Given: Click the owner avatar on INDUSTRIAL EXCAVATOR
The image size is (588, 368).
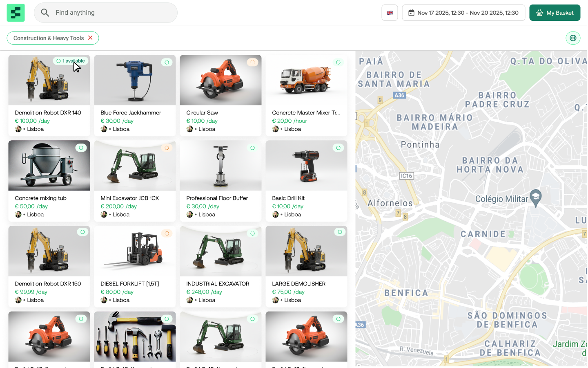Looking at the screenshot, I should click(190, 300).
